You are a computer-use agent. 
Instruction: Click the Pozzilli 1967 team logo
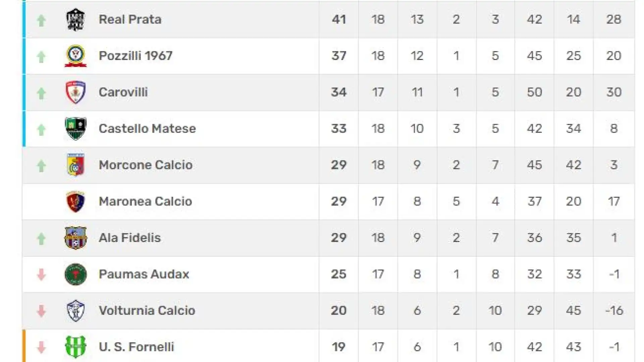click(75, 56)
